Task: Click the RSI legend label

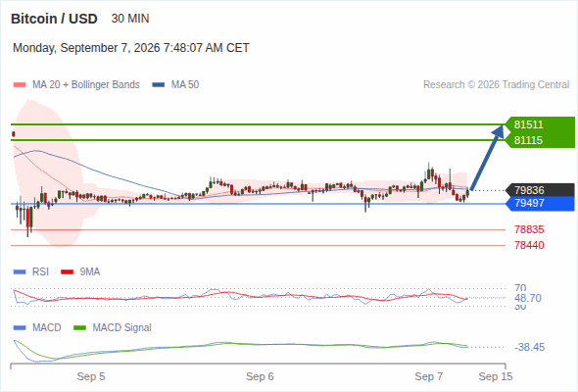Action: click(x=40, y=272)
